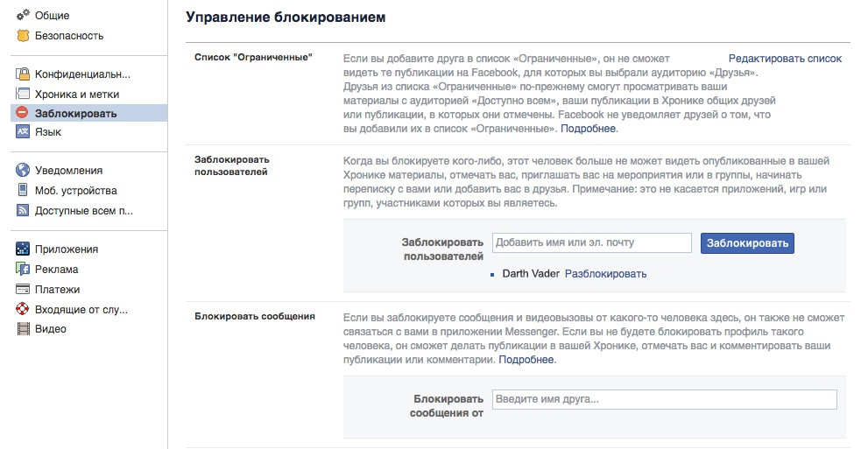Click Подробнее link in restricted list description
The height and width of the screenshot is (449, 868).
589,129
